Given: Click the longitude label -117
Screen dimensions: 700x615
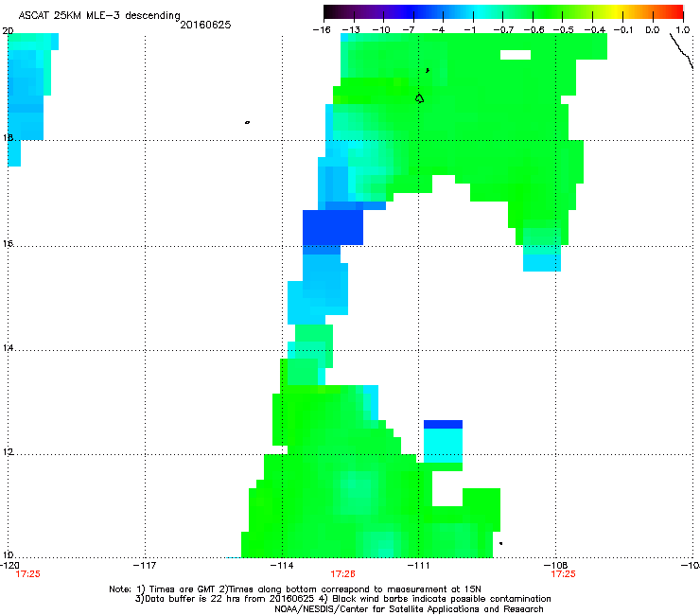Looking at the screenshot, I should pyautogui.click(x=145, y=566).
